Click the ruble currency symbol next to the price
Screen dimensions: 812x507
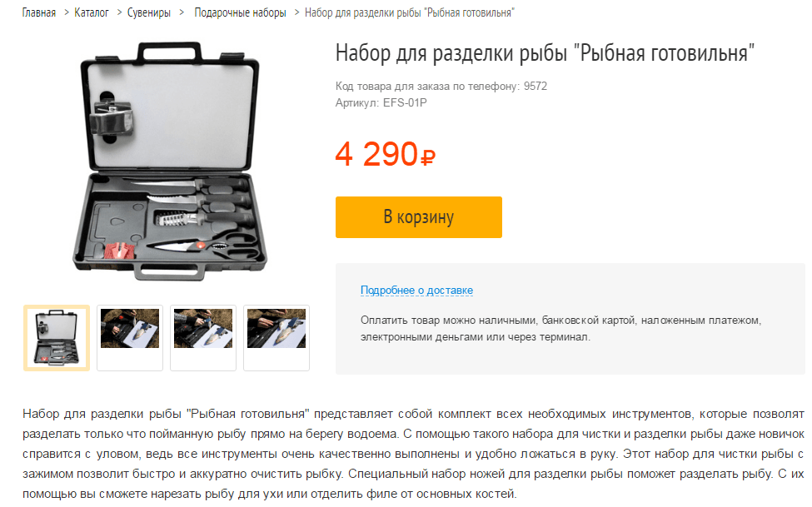(428, 157)
